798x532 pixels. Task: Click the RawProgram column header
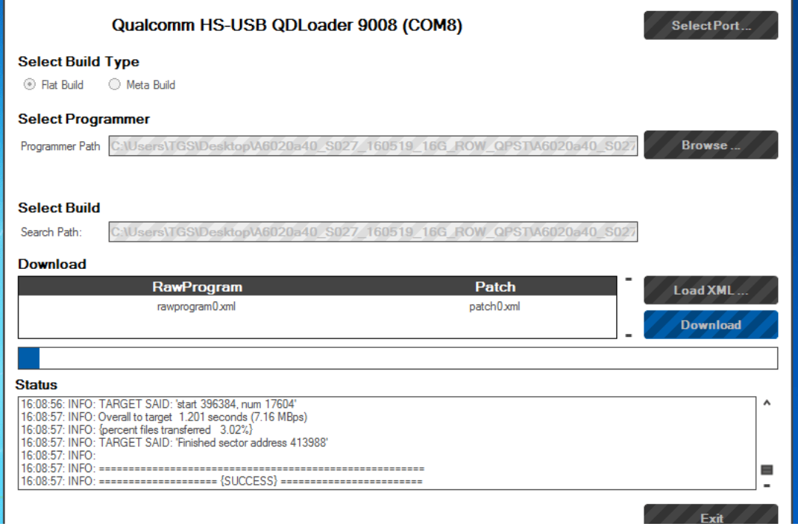197,287
